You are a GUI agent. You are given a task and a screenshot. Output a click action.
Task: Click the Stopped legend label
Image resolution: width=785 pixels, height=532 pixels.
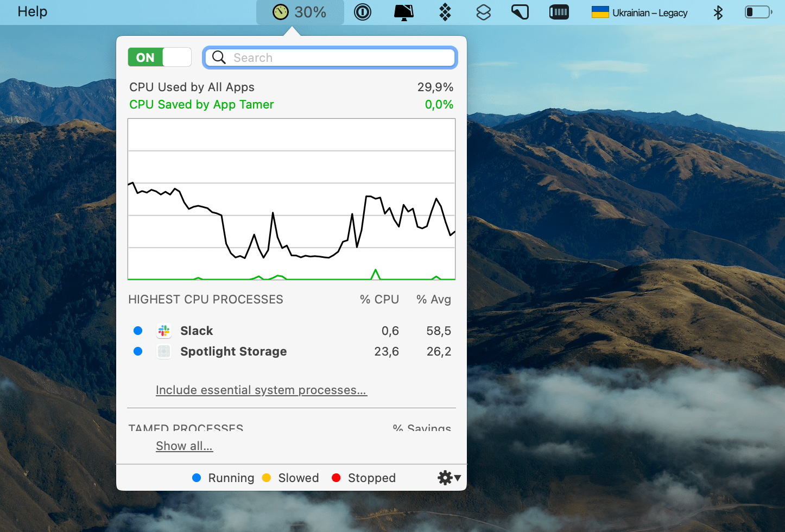(372, 478)
